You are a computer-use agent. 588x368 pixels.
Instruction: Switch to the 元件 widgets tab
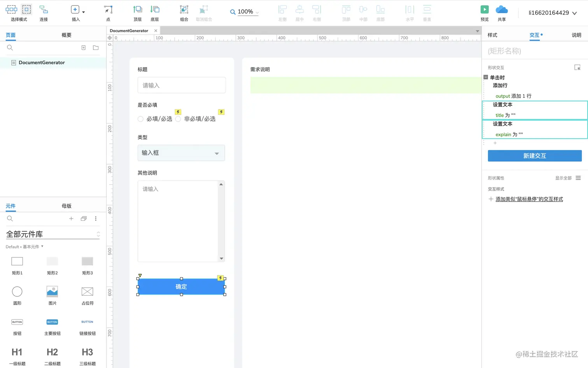(10, 206)
